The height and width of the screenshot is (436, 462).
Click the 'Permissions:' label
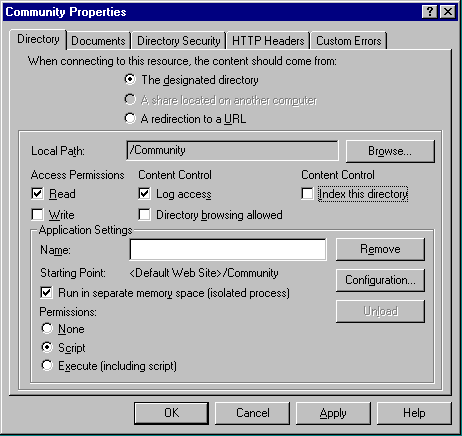coord(68,312)
